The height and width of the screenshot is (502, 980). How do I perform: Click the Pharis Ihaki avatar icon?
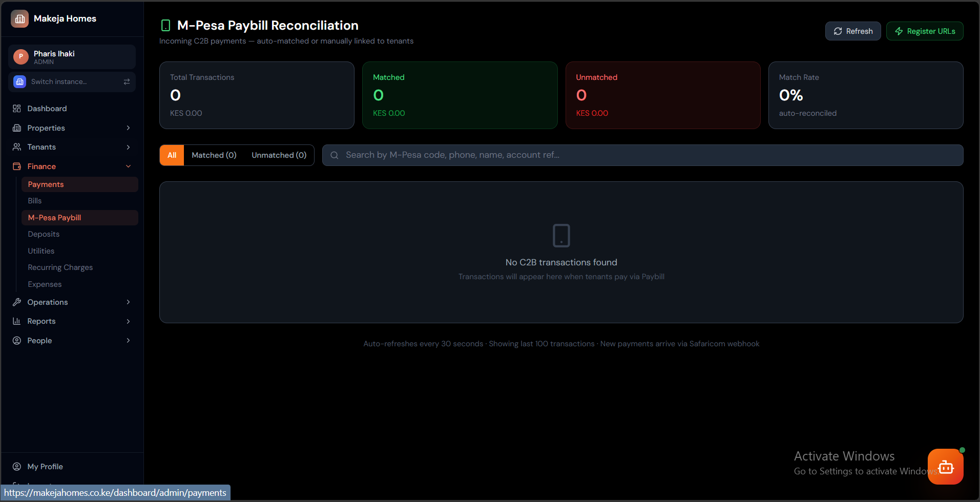tap(21, 56)
